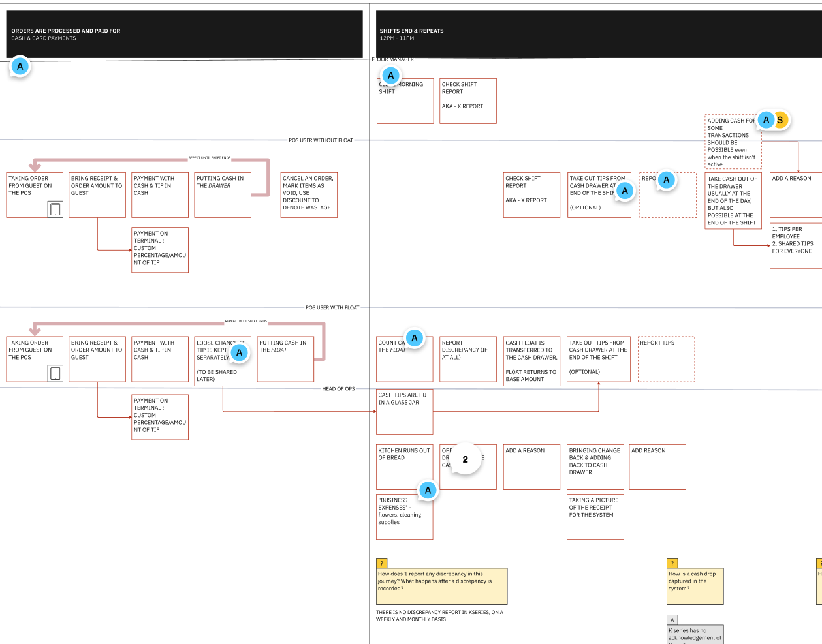Select the Business Expenses card
The height and width of the screenshot is (644, 822).
405,517
